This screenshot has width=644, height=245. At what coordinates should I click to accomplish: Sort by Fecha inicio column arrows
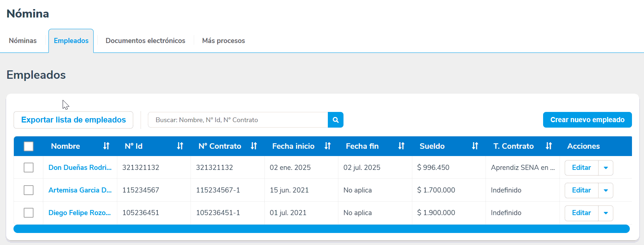tap(327, 146)
